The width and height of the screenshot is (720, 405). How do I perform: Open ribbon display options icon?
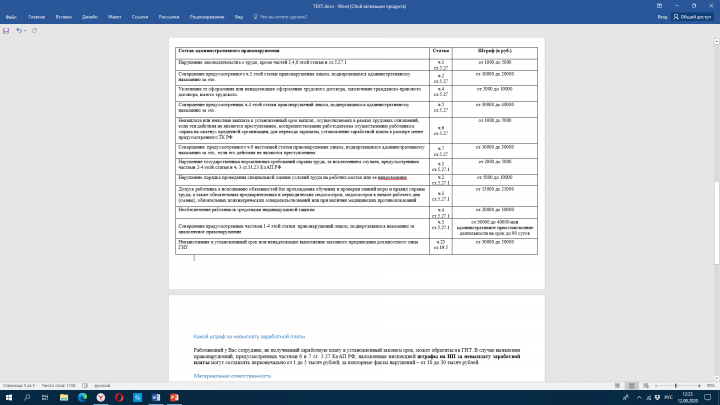click(x=659, y=6)
